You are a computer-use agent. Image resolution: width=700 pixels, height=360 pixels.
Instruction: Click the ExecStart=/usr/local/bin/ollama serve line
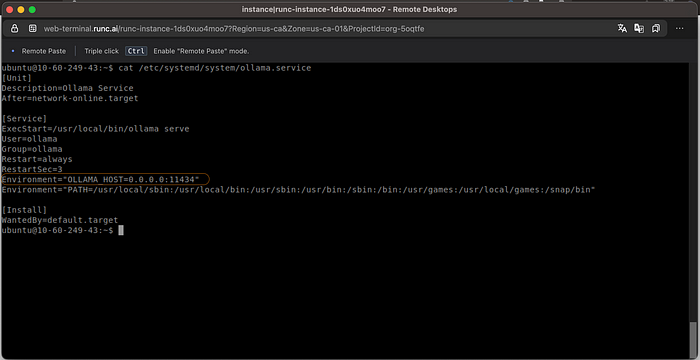point(96,129)
